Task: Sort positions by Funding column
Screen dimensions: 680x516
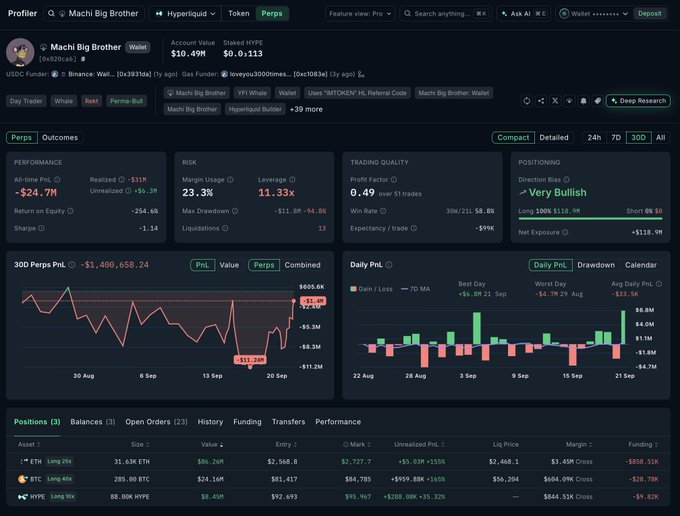Action: point(643,444)
